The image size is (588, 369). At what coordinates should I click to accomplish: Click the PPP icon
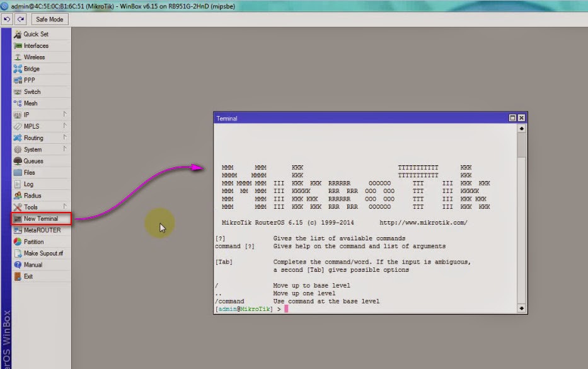(x=18, y=80)
